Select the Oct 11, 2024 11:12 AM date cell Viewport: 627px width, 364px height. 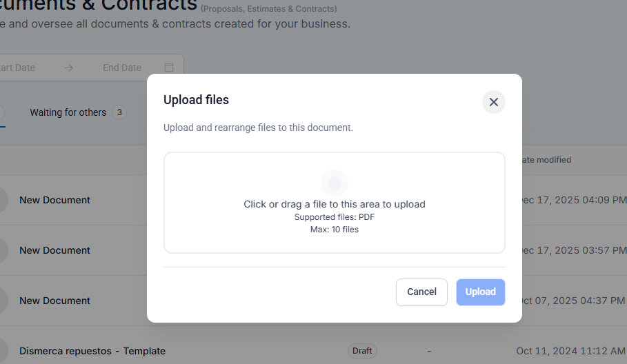[570, 351]
